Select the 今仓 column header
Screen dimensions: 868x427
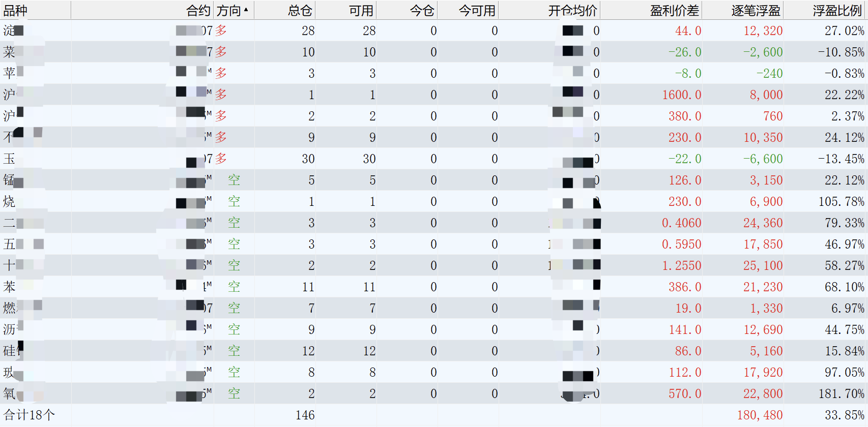coord(422,10)
